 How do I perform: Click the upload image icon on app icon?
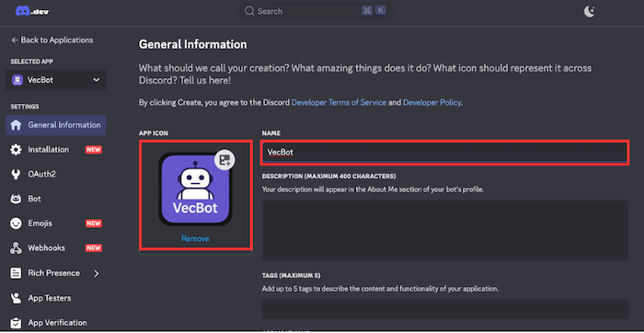click(224, 160)
